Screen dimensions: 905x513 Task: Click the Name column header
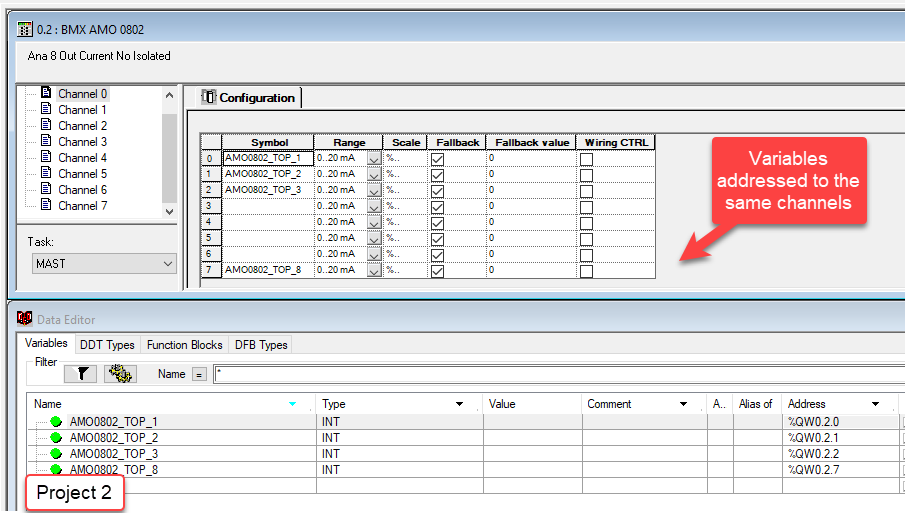click(170, 404)
